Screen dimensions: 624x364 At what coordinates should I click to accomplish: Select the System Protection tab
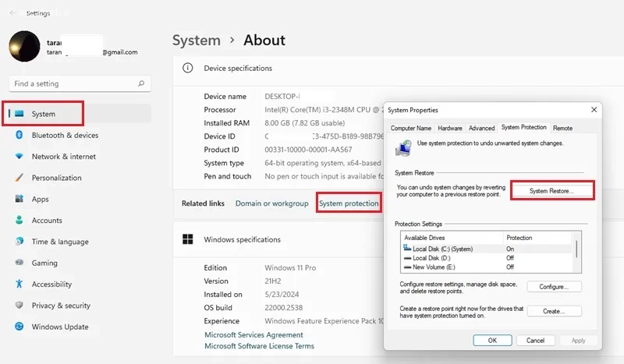(523, 127)
